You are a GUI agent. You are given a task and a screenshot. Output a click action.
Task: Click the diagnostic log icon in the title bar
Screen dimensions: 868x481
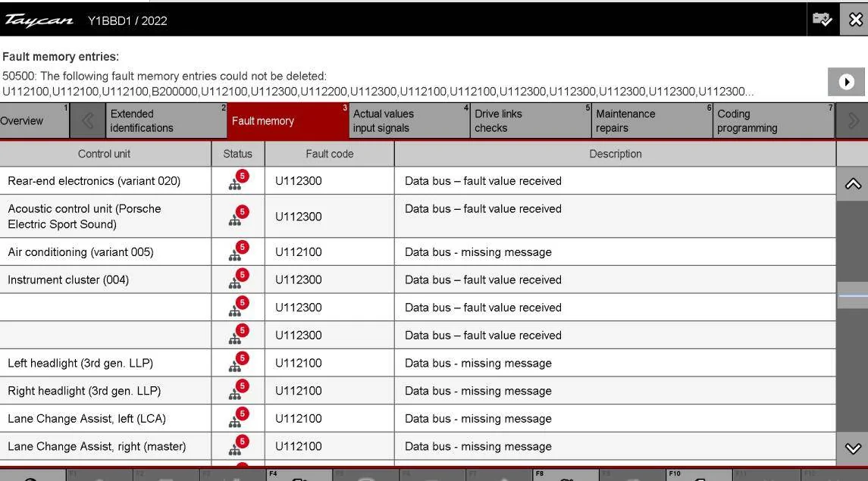[x=822, y=20]
